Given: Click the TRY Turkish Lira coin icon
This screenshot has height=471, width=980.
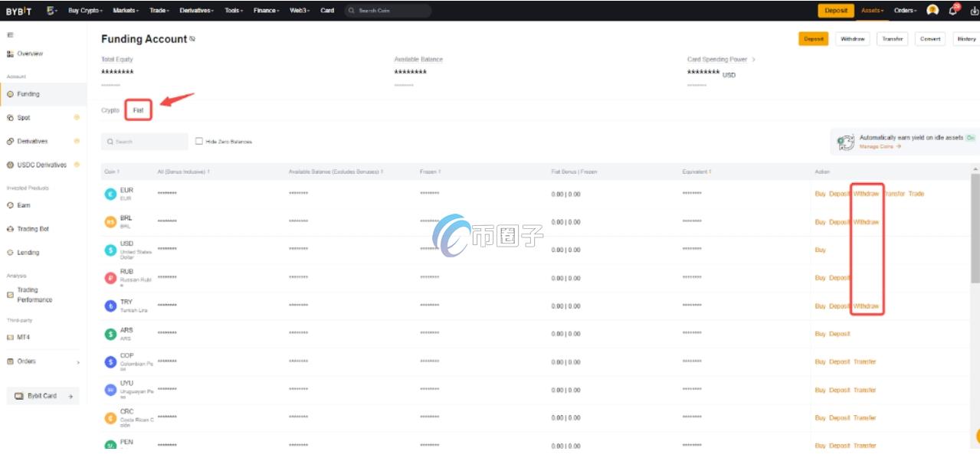Looking at the screenshot, I should pos(110,306).
